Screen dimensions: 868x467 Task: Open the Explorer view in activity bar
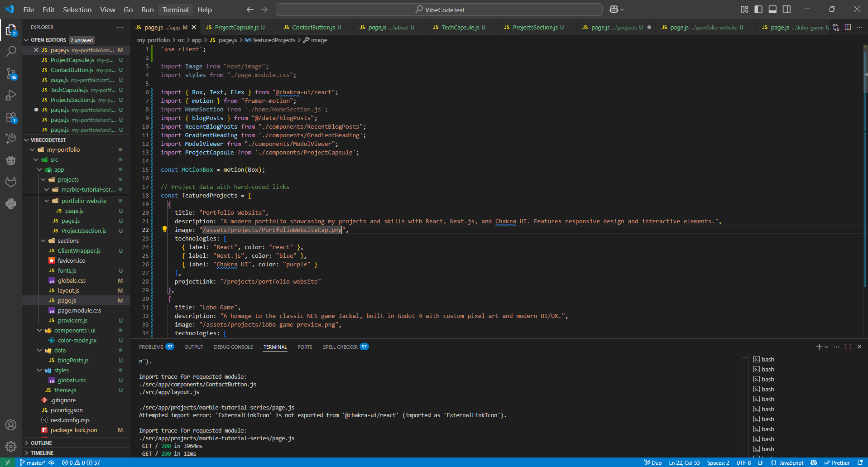11,30
